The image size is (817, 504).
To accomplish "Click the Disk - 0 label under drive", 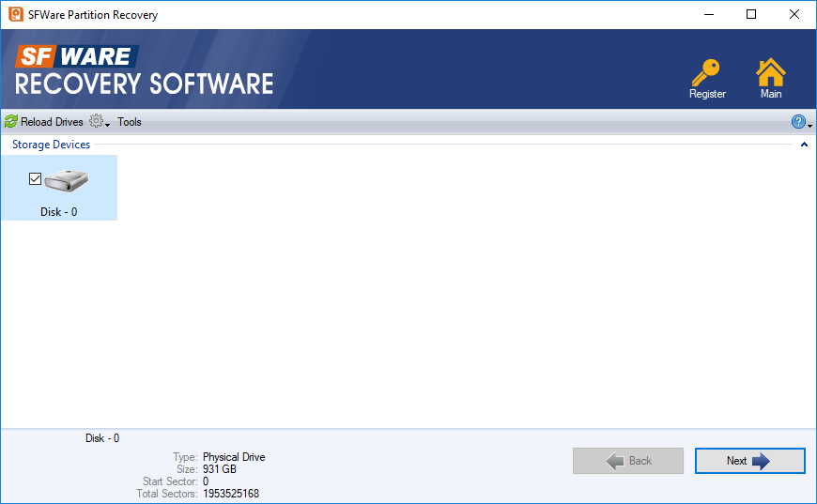I will tap(59, 212).
